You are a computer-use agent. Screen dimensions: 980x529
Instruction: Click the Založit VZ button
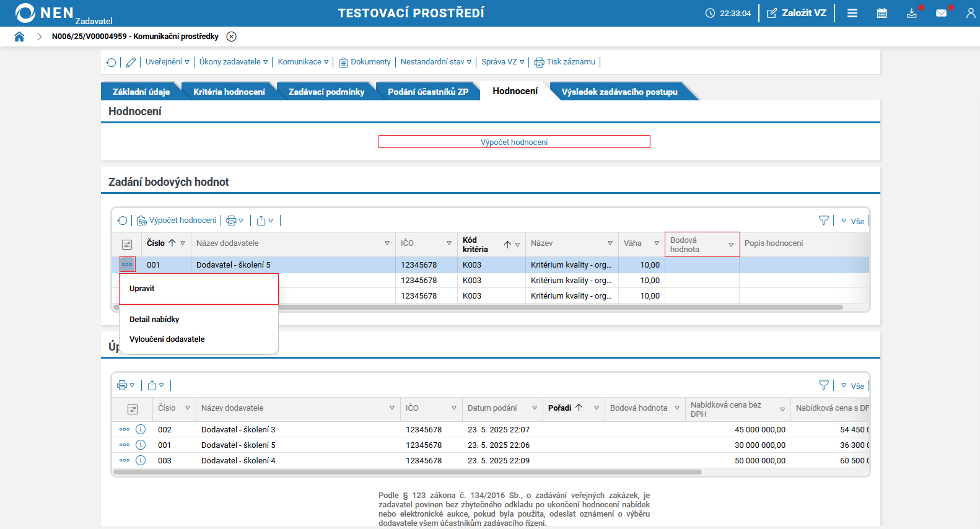point(797,13)
